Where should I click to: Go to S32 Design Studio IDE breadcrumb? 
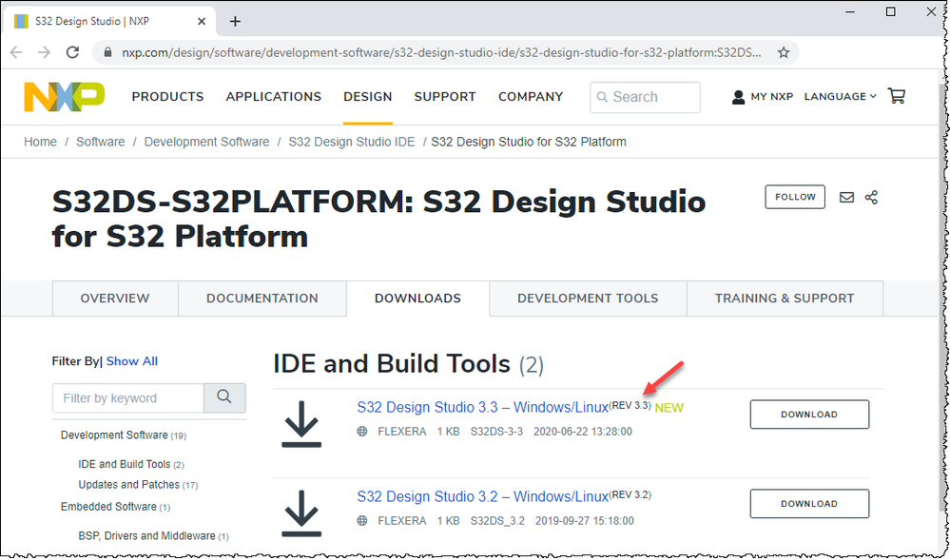[352, 142]
